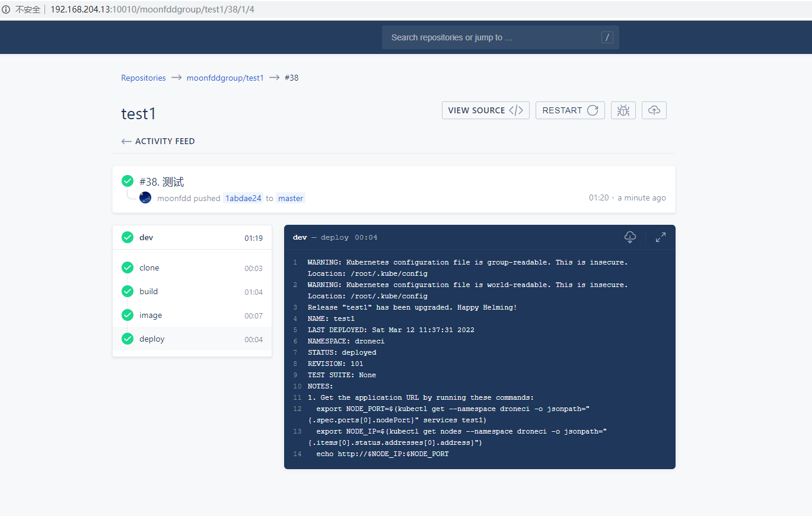Click log line 'REVISION: 101'
This screenshot has width=812, height=516.
click(x=335, y=364)
